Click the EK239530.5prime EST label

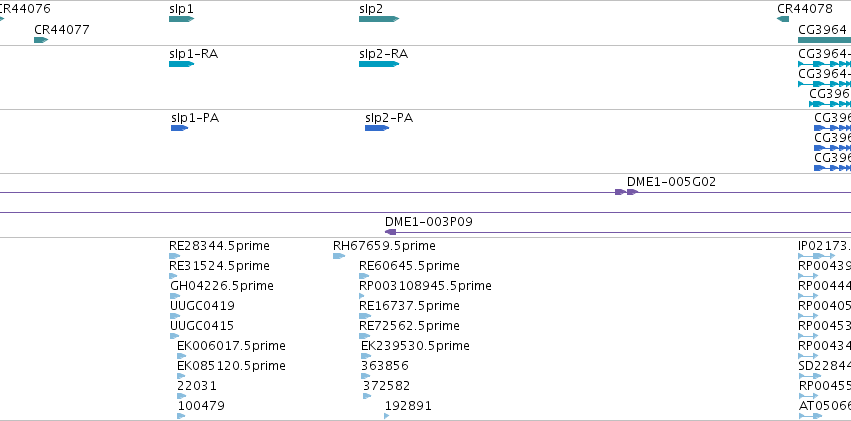point(415,346)
